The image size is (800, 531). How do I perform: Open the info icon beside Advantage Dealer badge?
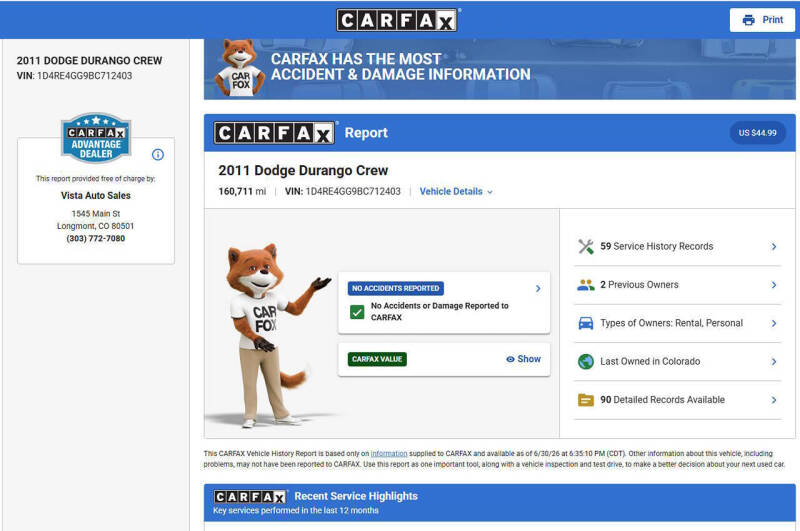click(x=158, y=155)
